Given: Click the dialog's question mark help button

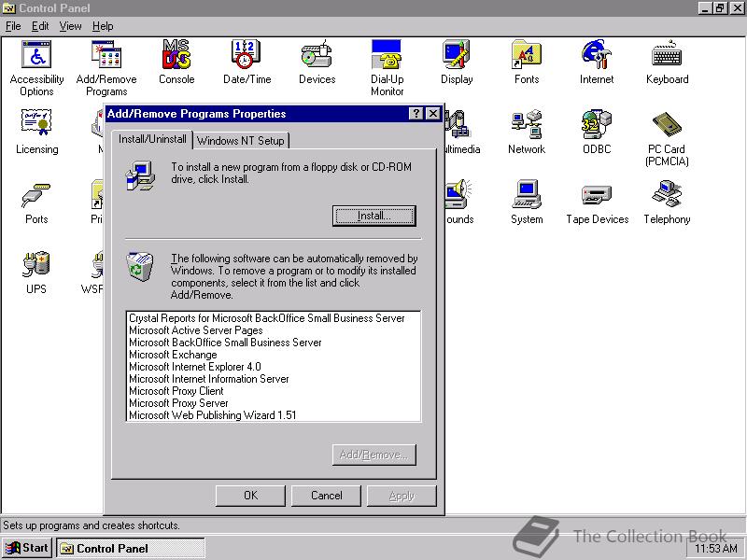Looking at the screenshot, I should tap(416, 113).
